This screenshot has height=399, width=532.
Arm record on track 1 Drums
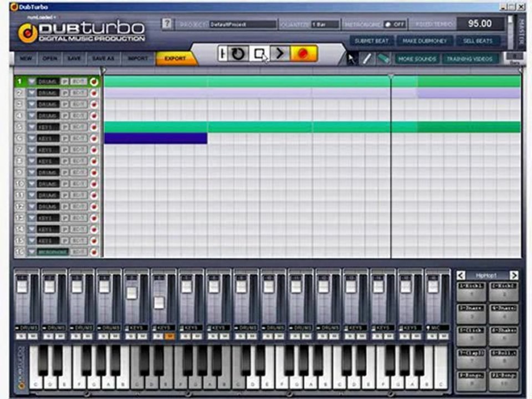(94, 82)
